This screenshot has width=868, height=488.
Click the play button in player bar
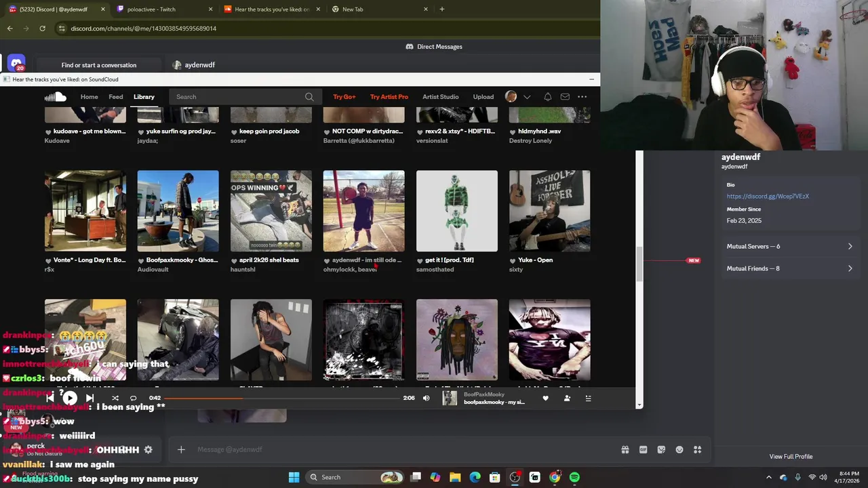pos(70,398)
